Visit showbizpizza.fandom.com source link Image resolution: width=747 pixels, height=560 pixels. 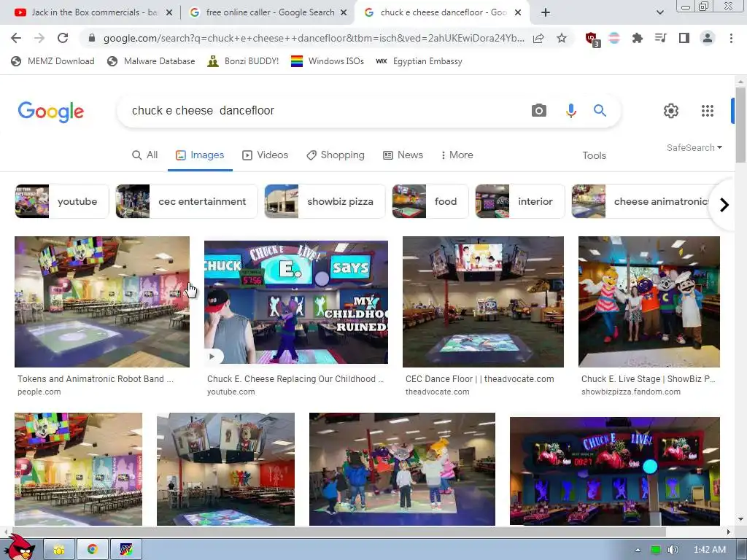coord(631,392)
